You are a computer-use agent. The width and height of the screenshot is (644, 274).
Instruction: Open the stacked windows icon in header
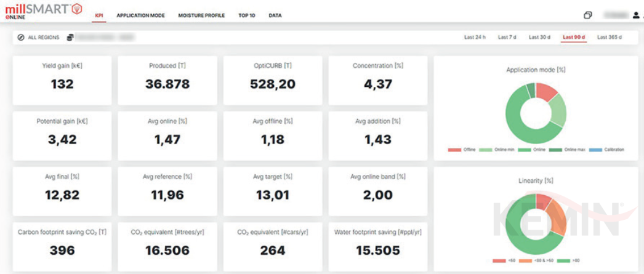point(587,15)
